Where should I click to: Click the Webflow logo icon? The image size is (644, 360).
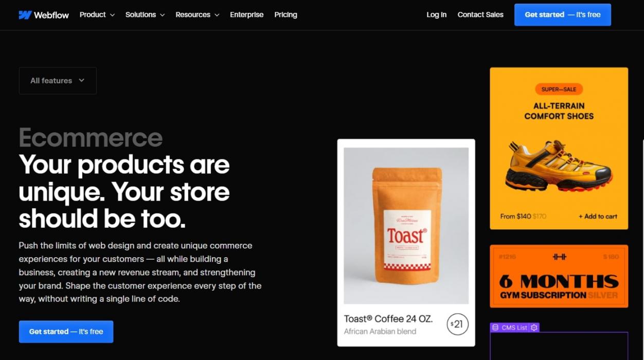[x=25, y=15]
